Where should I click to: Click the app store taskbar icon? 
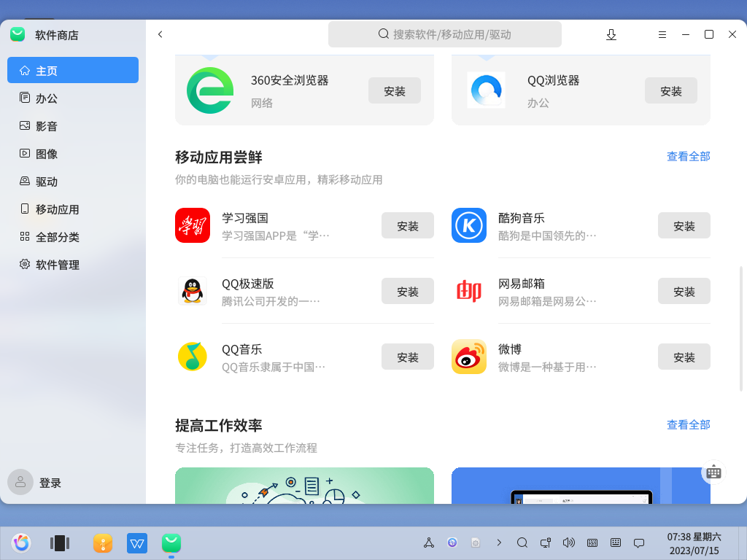pos(171,542)
